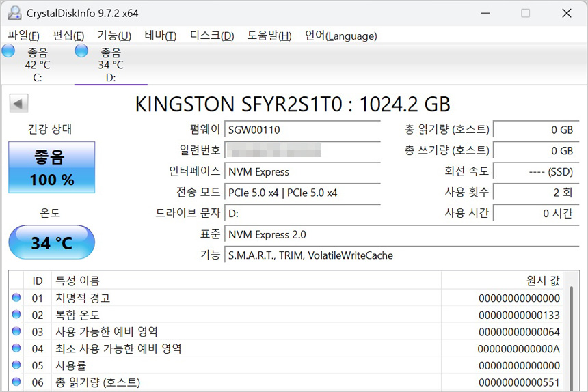Open the 파일(F) menu

[x=23, y=36]
